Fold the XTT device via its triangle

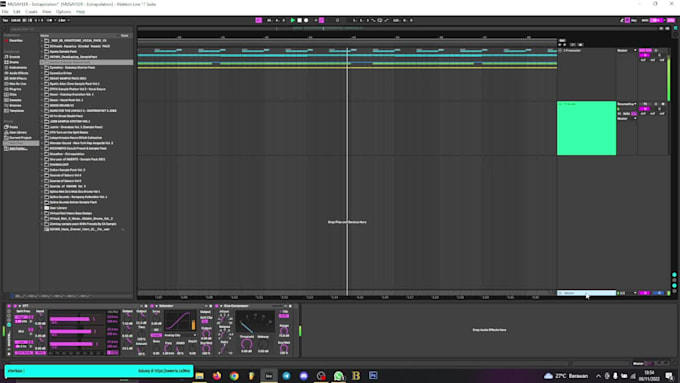point(20,306)
